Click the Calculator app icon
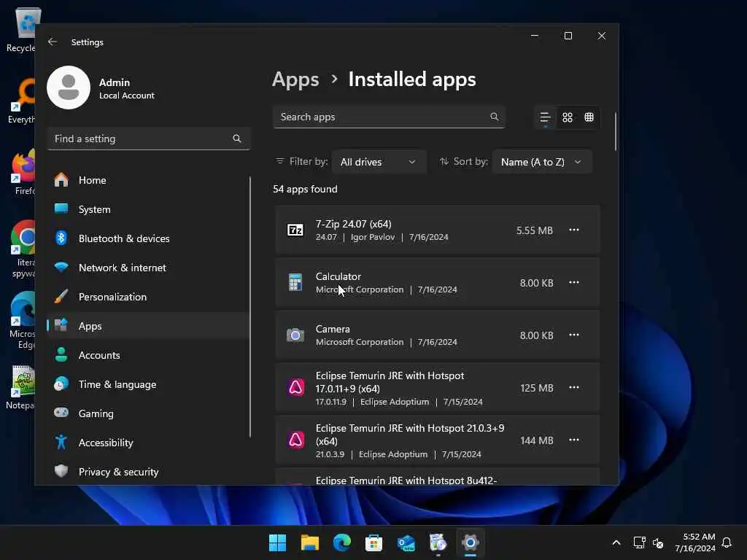 pos(295,282)
